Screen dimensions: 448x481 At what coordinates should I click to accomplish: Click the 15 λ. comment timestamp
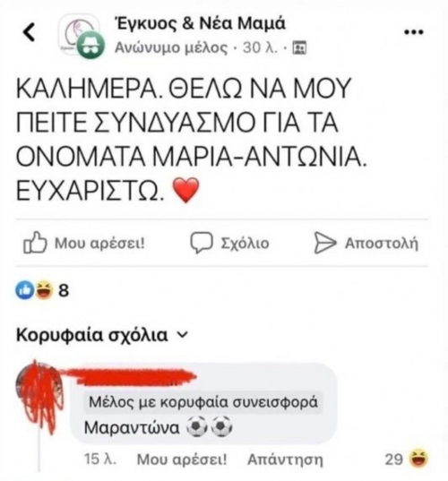[100, 460]
